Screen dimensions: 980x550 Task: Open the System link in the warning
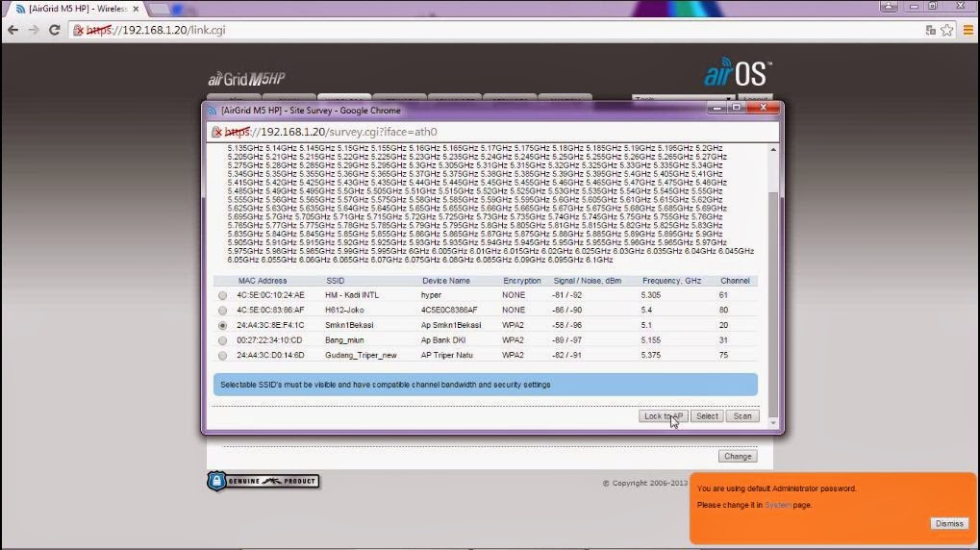[x=777, y=505]
